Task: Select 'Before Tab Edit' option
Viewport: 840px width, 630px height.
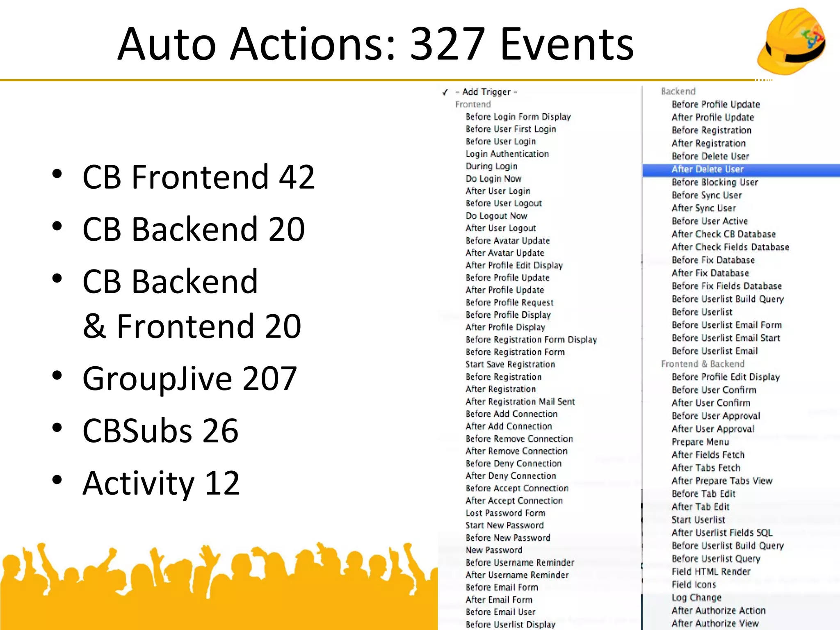Action: click(703, 494)
